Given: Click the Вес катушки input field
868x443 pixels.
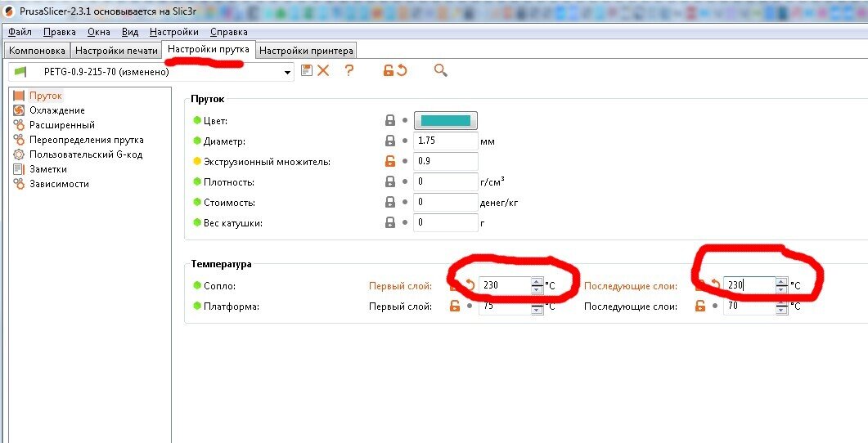Looking at the screenshot, I should [446, 223].
